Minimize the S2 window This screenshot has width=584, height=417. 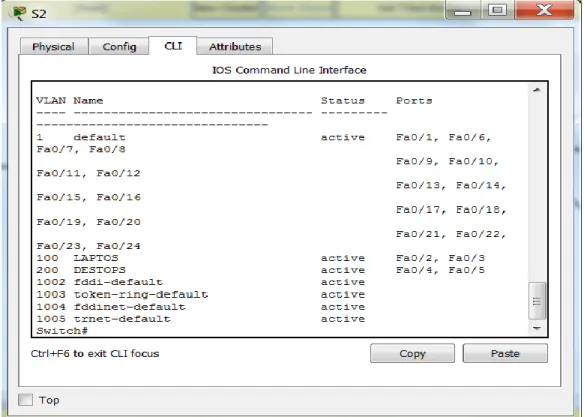(x=463, y=10)
